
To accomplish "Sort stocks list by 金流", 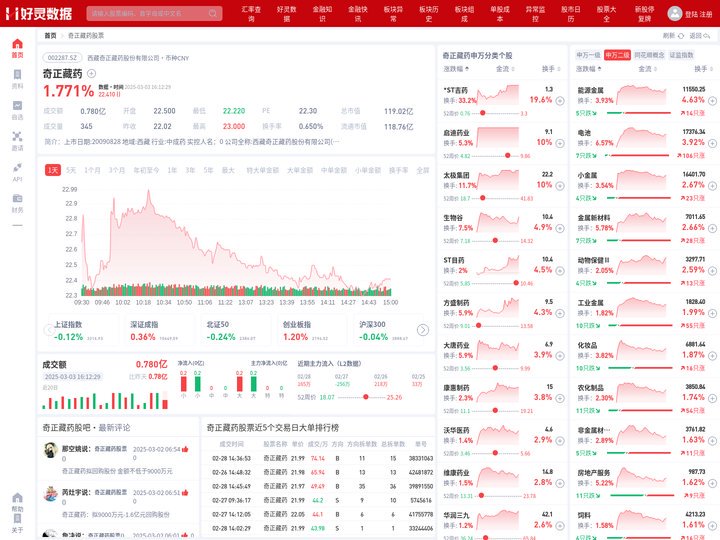I will point(505,69).
